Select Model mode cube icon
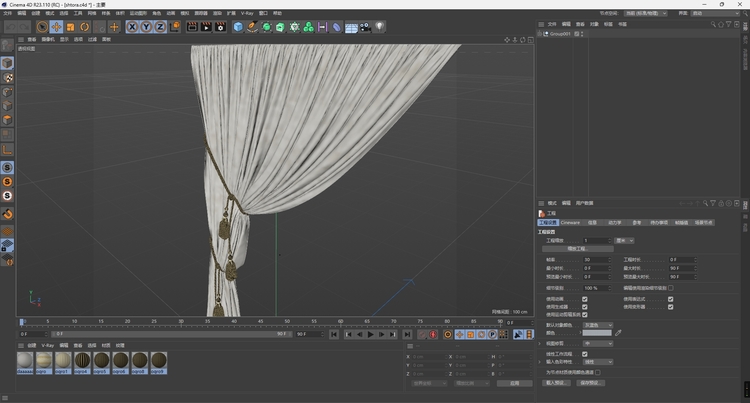The width and height of the screenshot is (750, 403). (7, 63)
